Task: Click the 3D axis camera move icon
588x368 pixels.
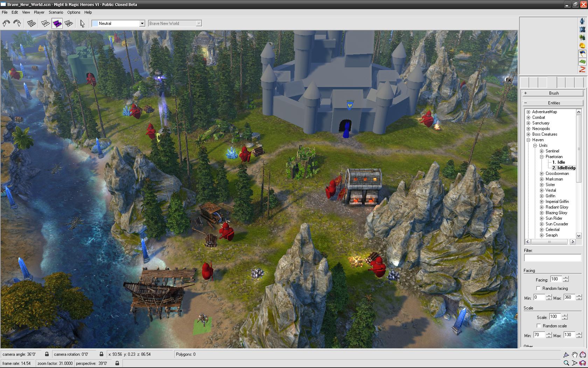Action: 566,355
